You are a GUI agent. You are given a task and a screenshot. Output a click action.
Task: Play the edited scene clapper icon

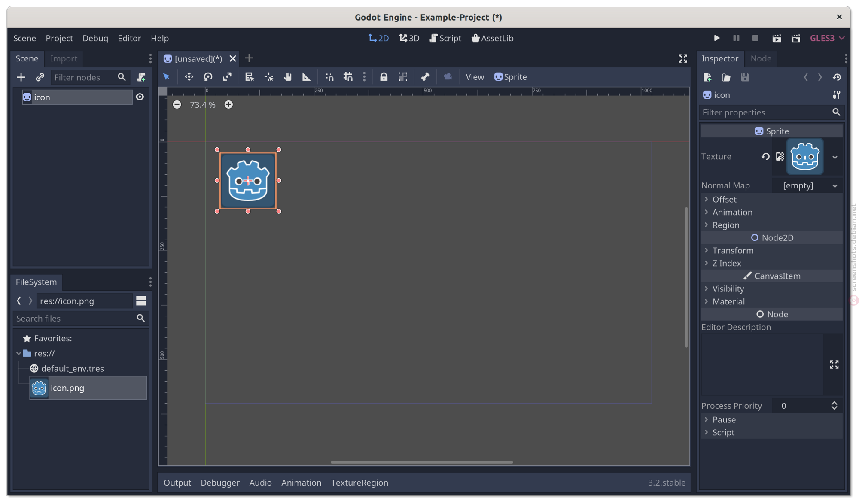(x=777, y=38)
